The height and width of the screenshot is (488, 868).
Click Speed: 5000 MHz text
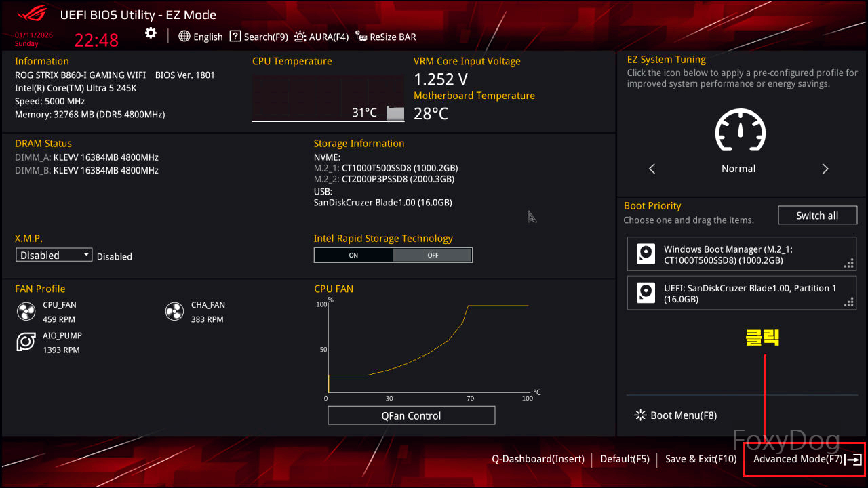pyautogui.click(x=50, y=101)
